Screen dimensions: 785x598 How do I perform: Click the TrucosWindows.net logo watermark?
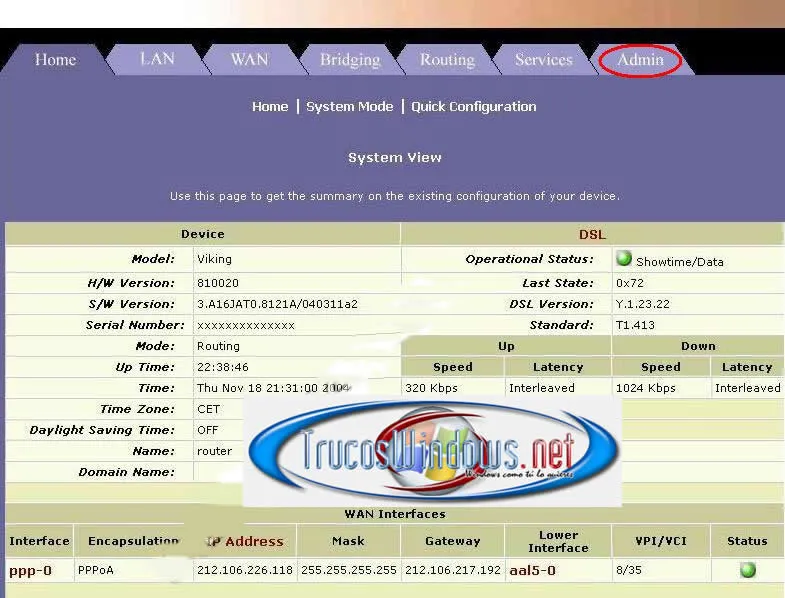(x=433, y=452)
